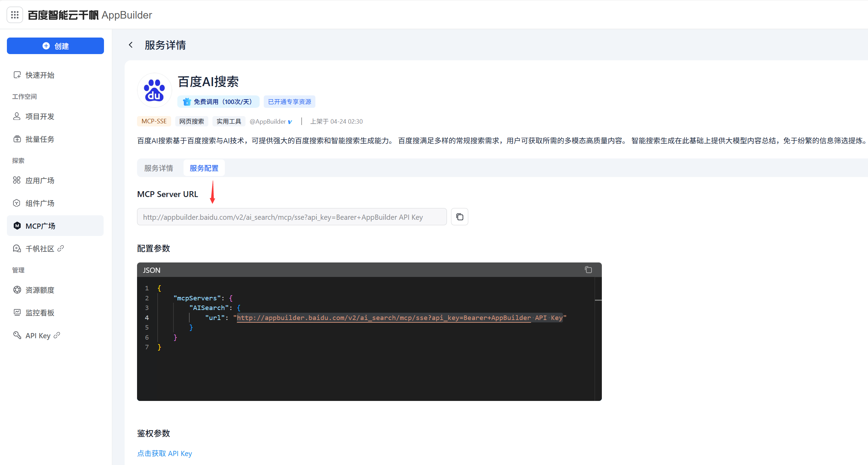Go to 批量任务 in sidebar
This screenshot has height=465, width=868.
pos(40,139)
